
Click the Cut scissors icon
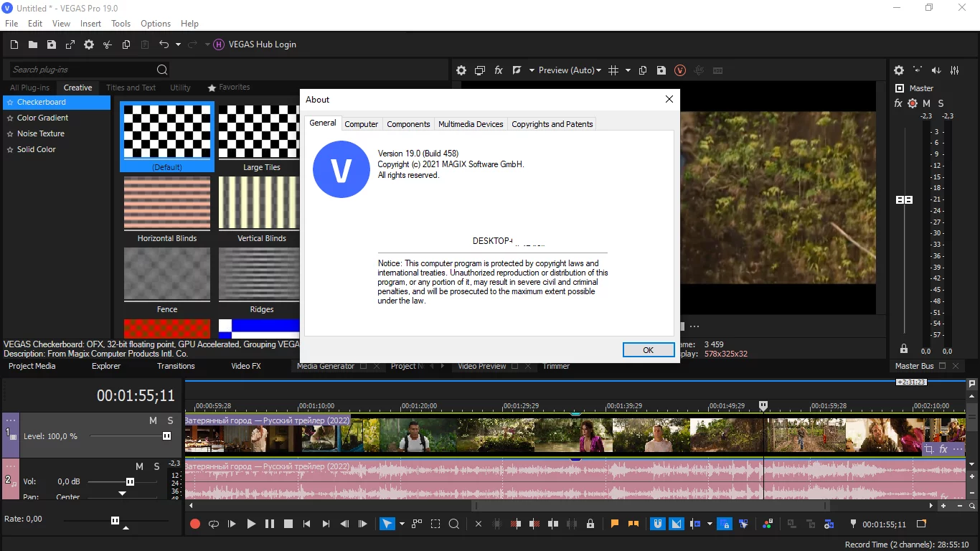[x=108, y=44]
